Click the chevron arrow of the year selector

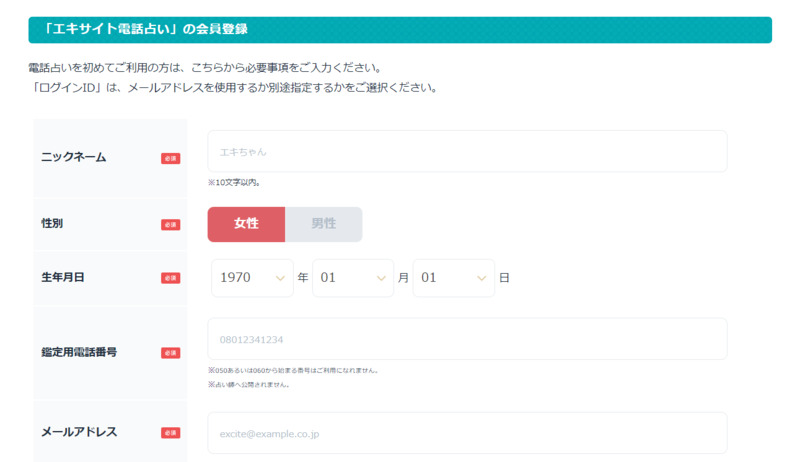pos(280,278)
